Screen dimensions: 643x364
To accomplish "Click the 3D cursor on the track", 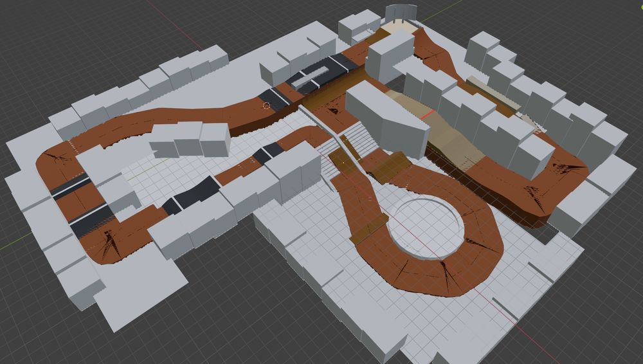I will point(267,106).
